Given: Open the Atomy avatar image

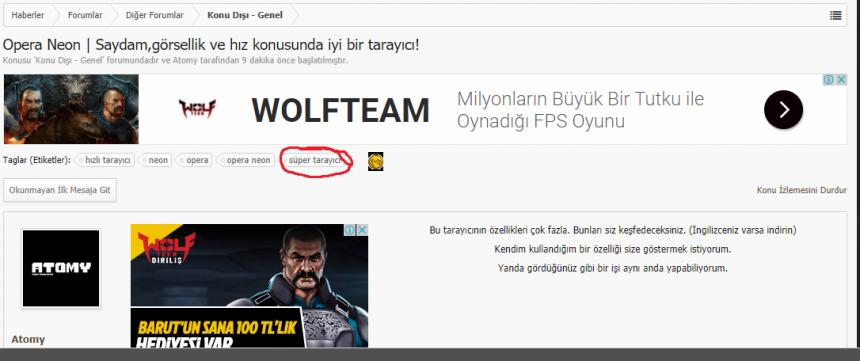Looking at the screenshot, I should [x=61, y=268].
